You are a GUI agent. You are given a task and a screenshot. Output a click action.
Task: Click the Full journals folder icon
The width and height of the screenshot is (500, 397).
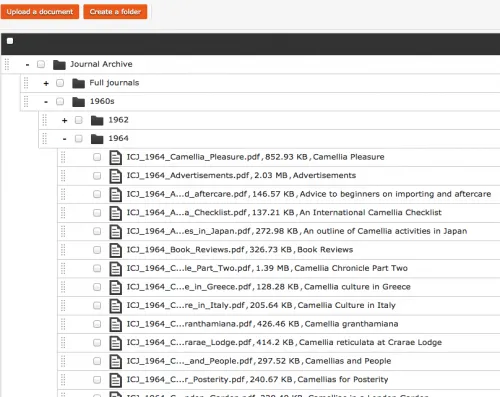coord(78,83)
